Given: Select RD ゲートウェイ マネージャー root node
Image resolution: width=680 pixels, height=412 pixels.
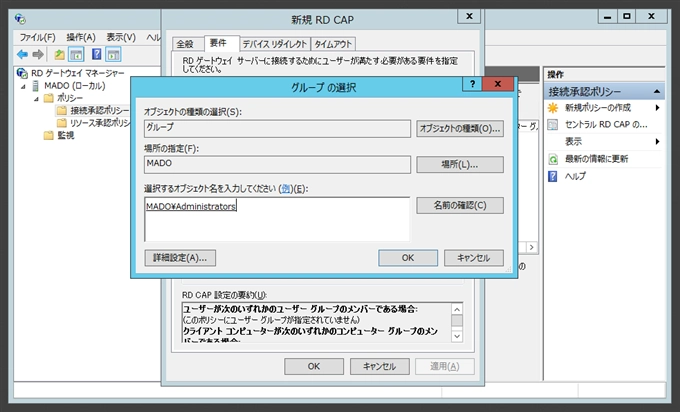Looking at the screenshot, I should click(77, 73).
